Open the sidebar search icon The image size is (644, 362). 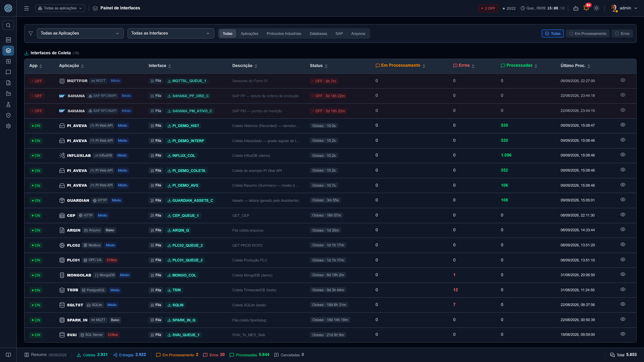click(x=8, y=25)
